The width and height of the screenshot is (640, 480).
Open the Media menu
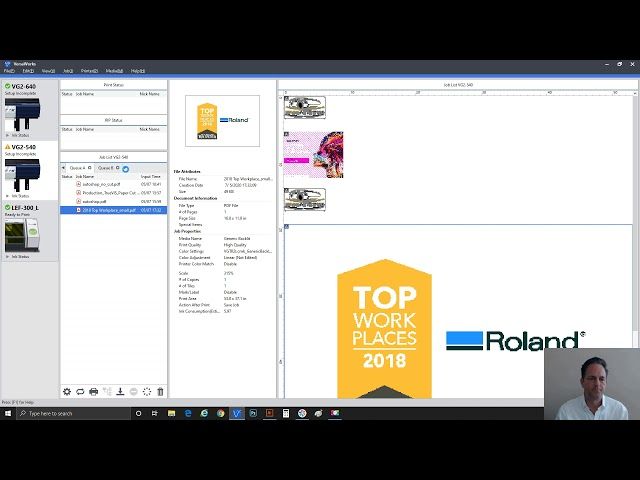[114, 71]
